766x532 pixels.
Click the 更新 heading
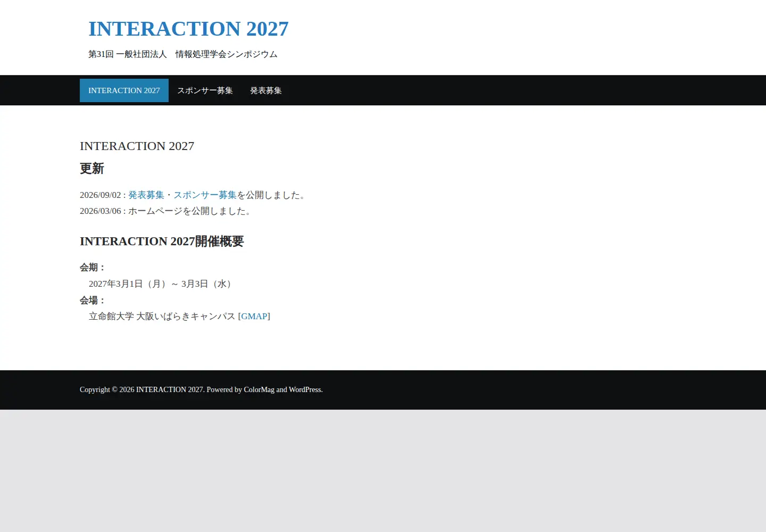tap(92, 169)
